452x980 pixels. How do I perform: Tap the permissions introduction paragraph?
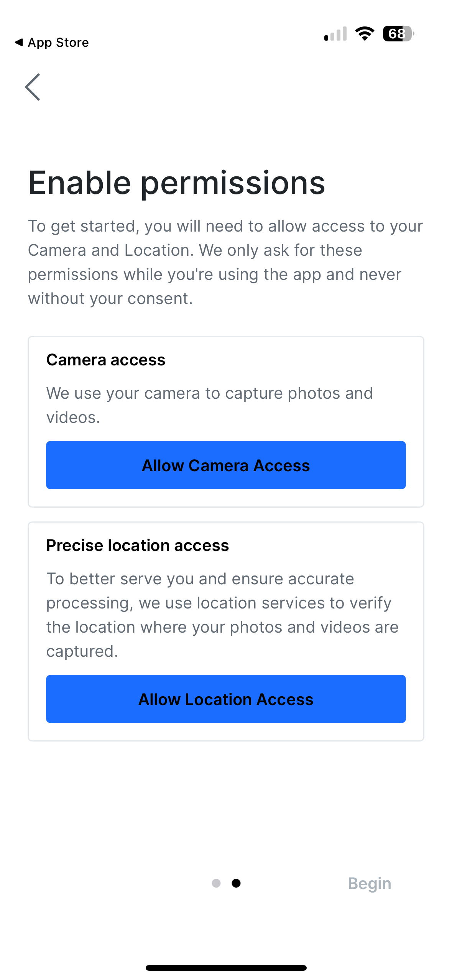(x=225, y=262)
